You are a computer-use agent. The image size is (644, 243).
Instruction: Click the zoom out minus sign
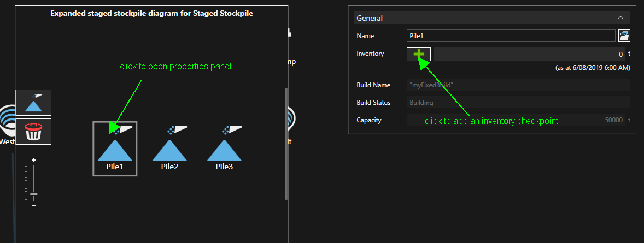(34, 206)
